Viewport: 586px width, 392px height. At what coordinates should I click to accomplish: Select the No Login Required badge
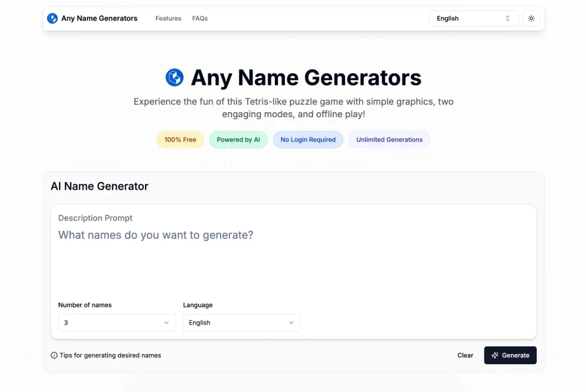(x=308, y=140)
